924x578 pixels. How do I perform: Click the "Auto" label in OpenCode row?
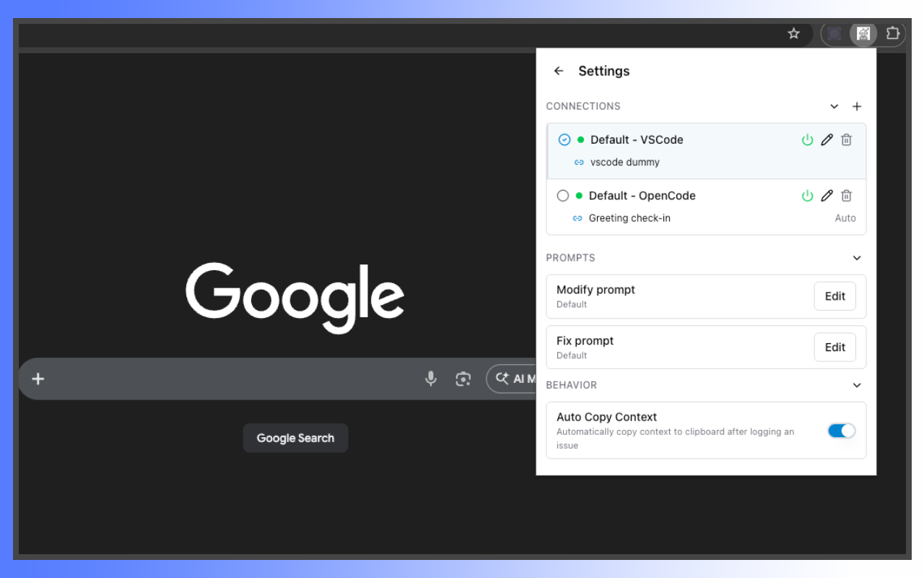845,218
